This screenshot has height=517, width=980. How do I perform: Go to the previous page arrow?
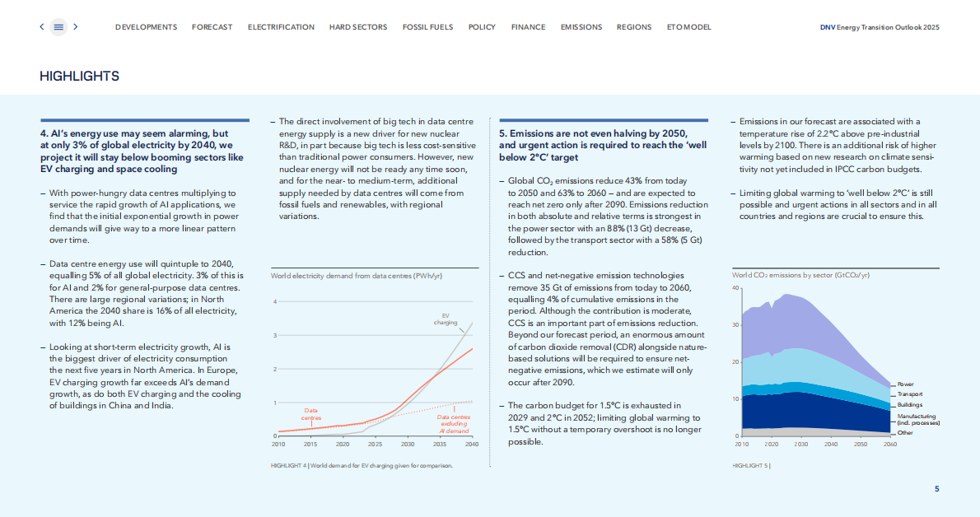tap(42, 27)
